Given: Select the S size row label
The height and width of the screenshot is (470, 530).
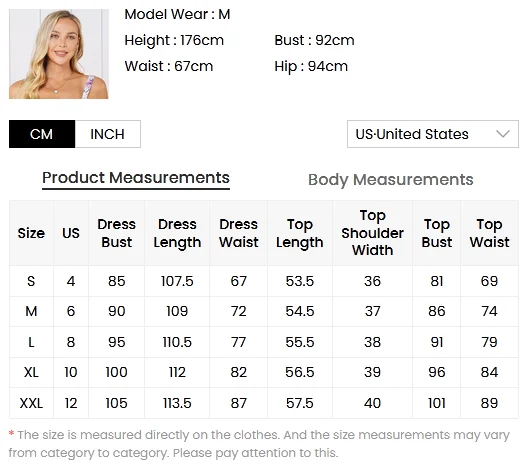Looking at the screenshot, I should tap(31, 281).
